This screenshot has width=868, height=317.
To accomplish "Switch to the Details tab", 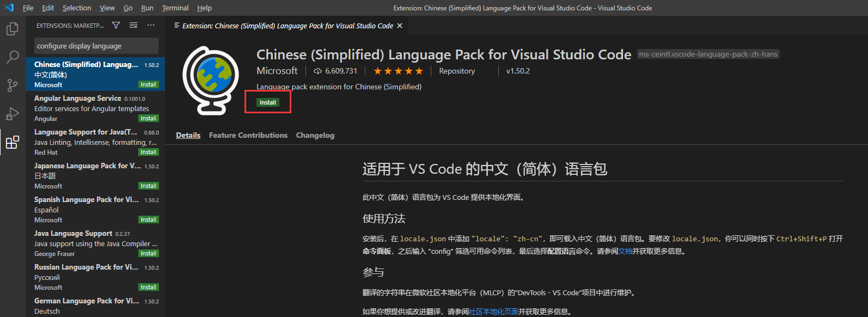I will [x=188, y=135].
